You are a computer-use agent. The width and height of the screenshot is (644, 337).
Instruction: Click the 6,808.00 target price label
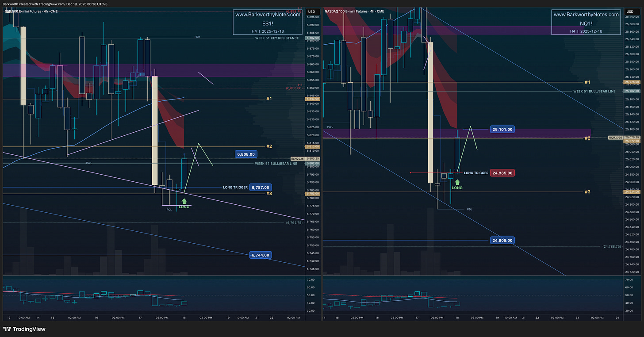coord(245,154)
